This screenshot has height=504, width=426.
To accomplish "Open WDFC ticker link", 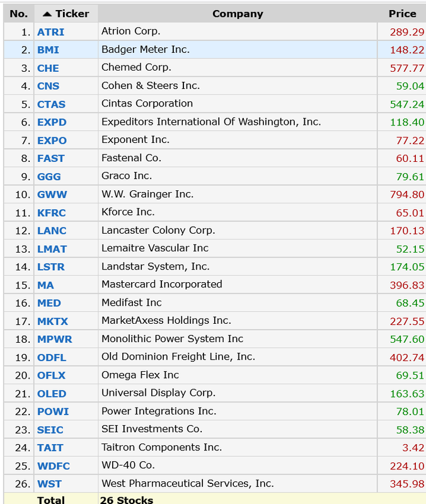I will pos(54,466).
